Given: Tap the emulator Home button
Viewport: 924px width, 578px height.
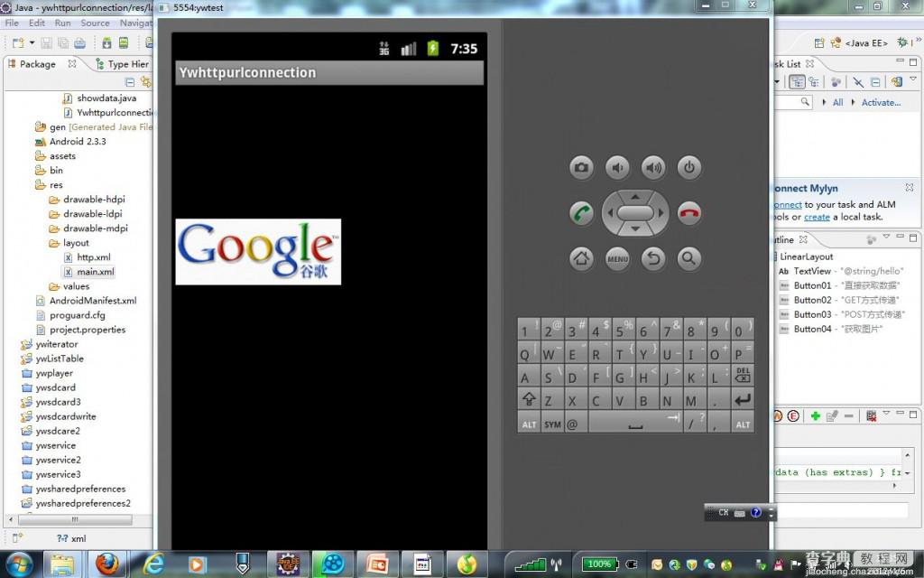Looking at the screenshot, I should click(581, 258).
